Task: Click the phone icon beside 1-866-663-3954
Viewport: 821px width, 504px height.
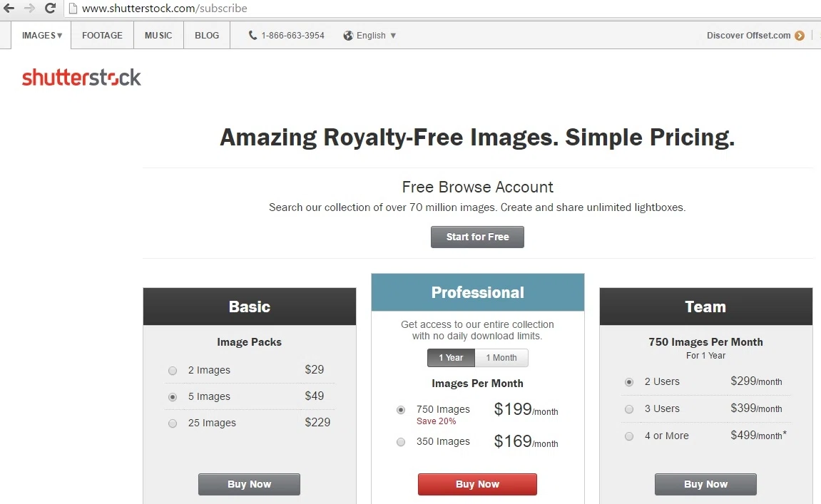Action: [x=253, y=35]
